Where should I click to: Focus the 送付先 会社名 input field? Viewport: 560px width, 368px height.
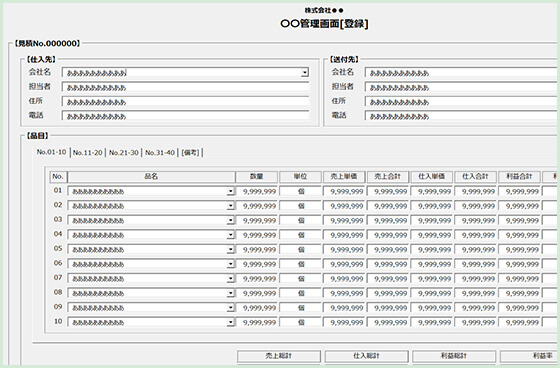pyautogui.click(x=462, y=73)
